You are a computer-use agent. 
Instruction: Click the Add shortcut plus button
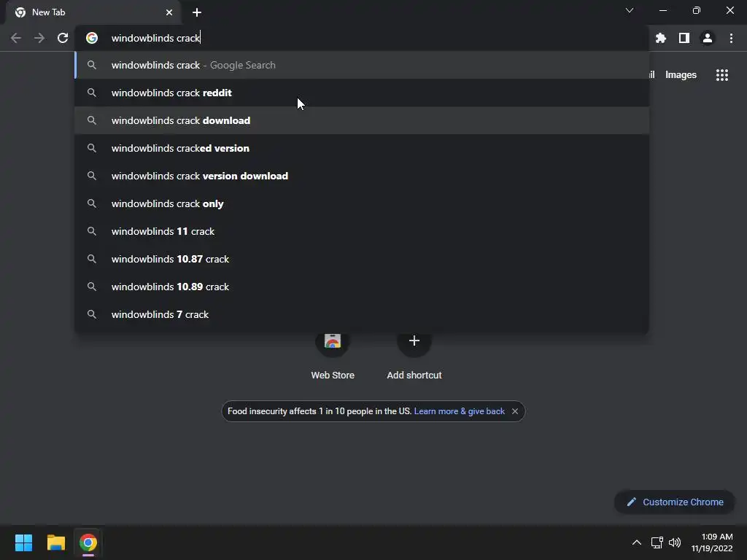(x=414, y=341)
